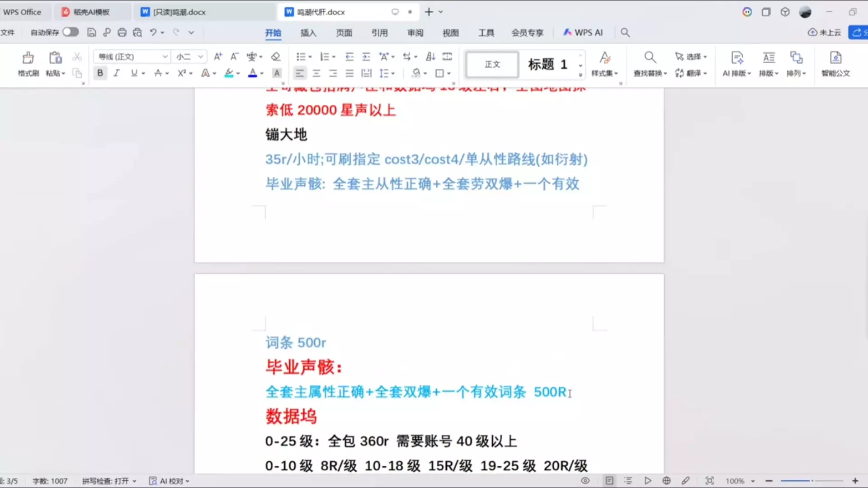Expand the font size dropdown

click(x=200, y=56)
